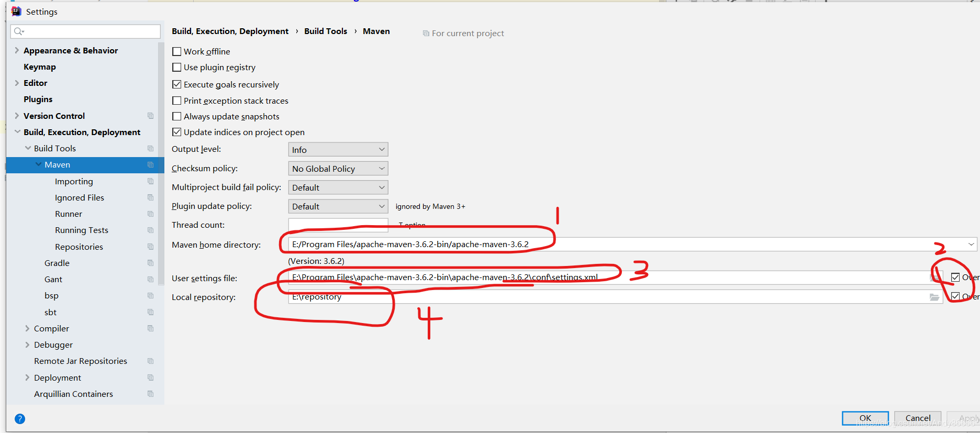The image size is (980, 433).
Task: Click the settings search field
Action: 85,31
